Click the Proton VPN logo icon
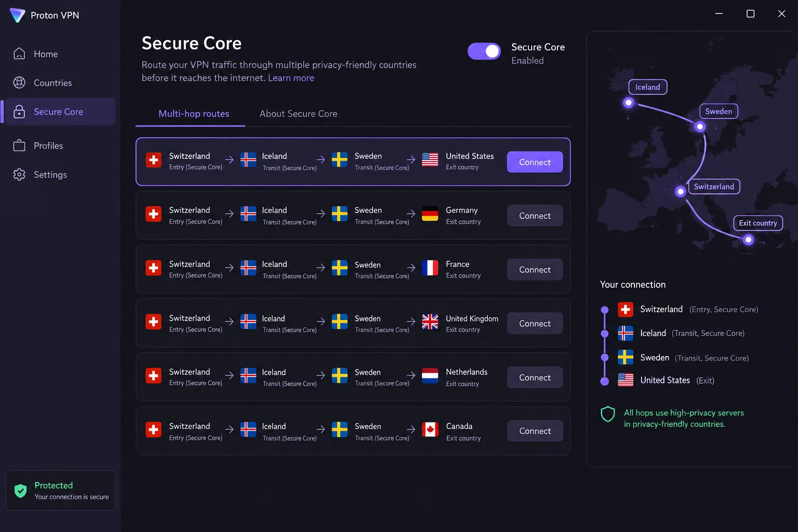Screen dimensions: 798x532 point(17,15)
